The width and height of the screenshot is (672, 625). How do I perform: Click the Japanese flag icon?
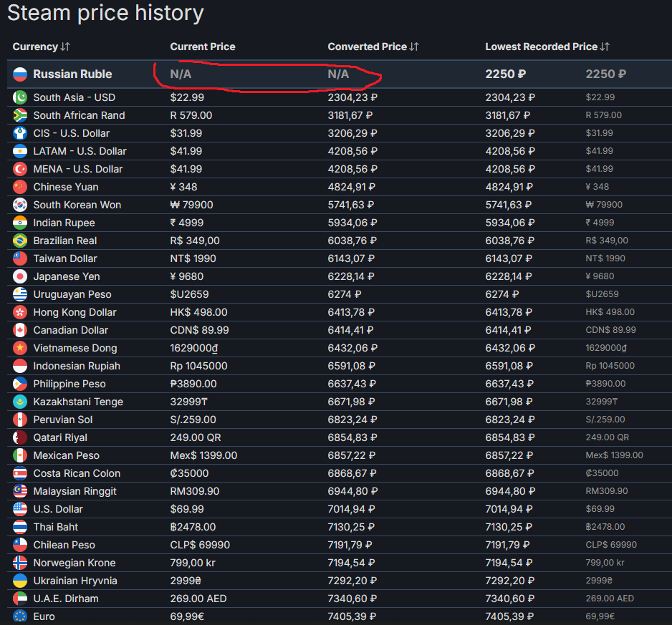pyautogui.click(x=20, y=276)
